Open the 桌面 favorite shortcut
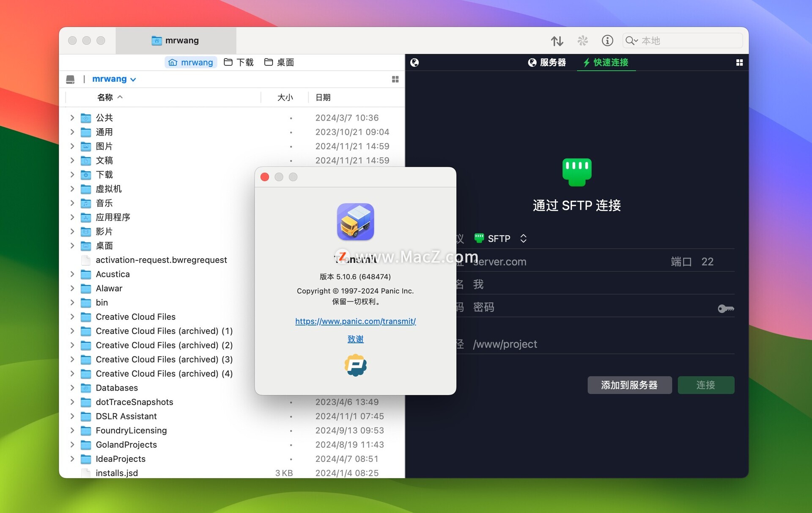The width and height of the screenshot is (812, 513). [279, 62]
